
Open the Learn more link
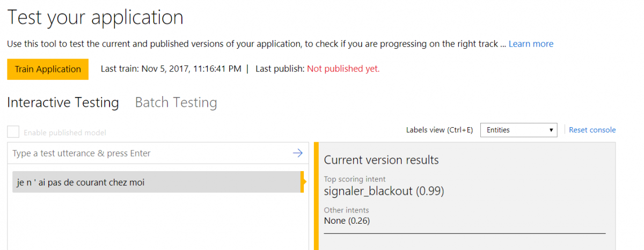point(531,44)
